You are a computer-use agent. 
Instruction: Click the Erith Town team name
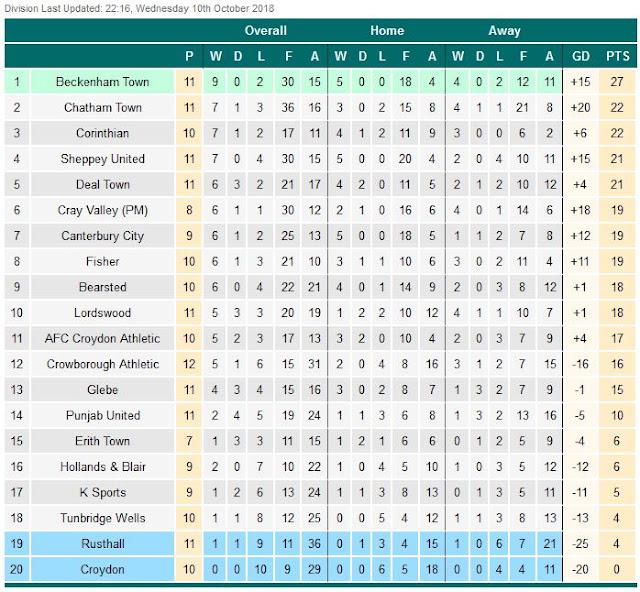click(x=102, y=441)
